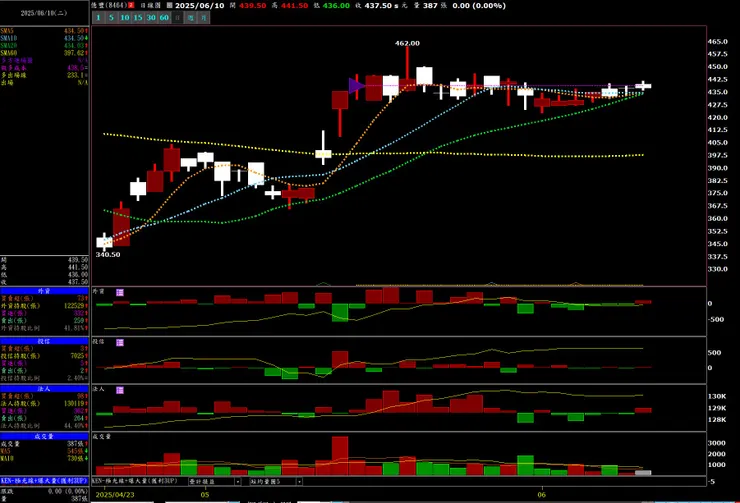
Task: Click 外資持股(張) value 122529
Action: click(x=74, y=306)
